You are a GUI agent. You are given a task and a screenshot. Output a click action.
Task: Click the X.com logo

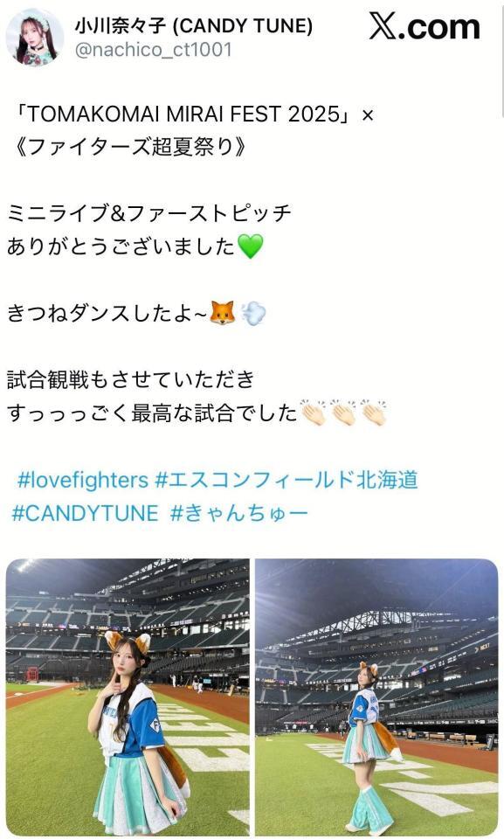pyautogui.click(x=425, y=27)
